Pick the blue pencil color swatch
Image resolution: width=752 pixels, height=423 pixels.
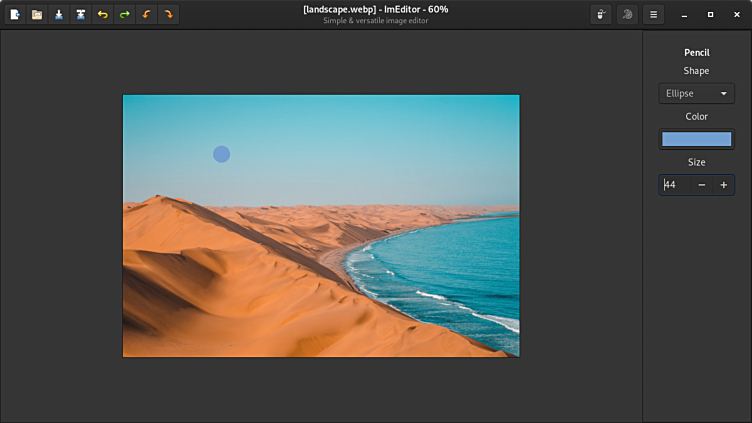click(696, 139)
